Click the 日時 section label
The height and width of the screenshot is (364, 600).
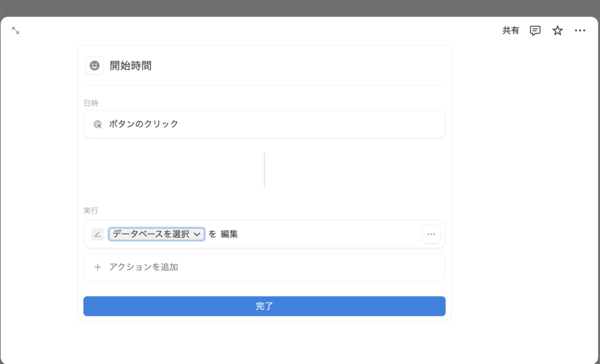click(x=91, y=103)
